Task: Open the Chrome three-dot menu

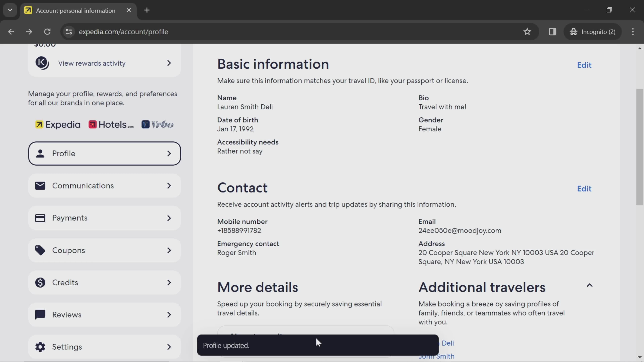Action: pos(633,32)
